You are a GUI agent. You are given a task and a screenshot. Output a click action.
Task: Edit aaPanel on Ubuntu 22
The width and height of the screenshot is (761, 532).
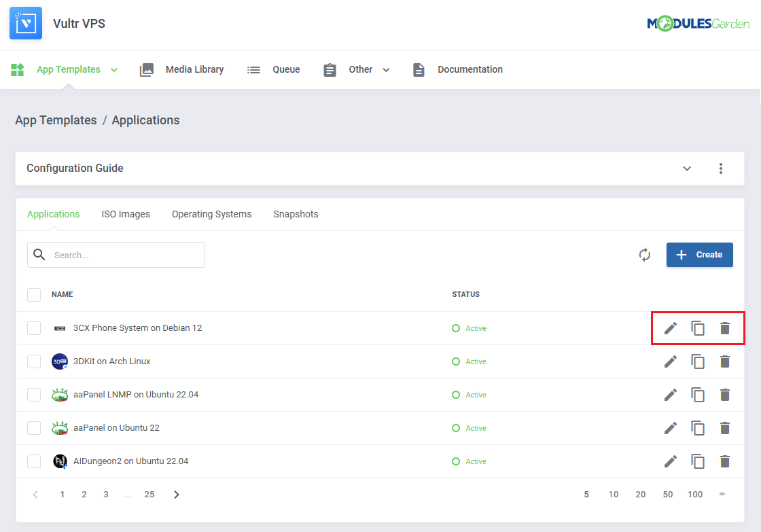tap(670, 428)
